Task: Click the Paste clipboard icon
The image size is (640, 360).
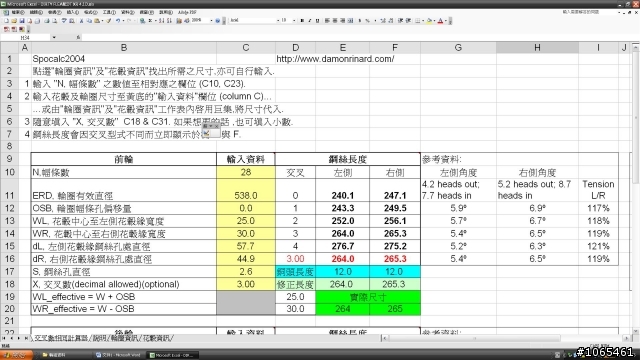Action: click(x=97, y=21)
